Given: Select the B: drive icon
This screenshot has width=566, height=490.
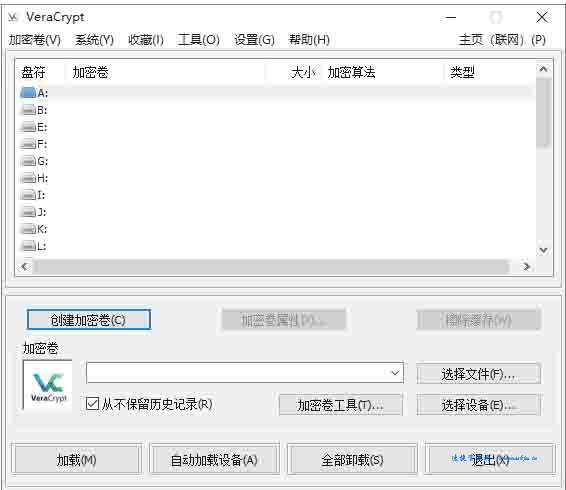Looking at the screenshot, I should [29, 110].
